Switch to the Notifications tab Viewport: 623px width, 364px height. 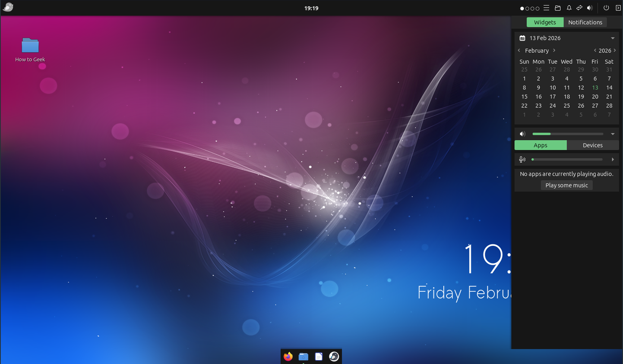click(x=585, y=22)
